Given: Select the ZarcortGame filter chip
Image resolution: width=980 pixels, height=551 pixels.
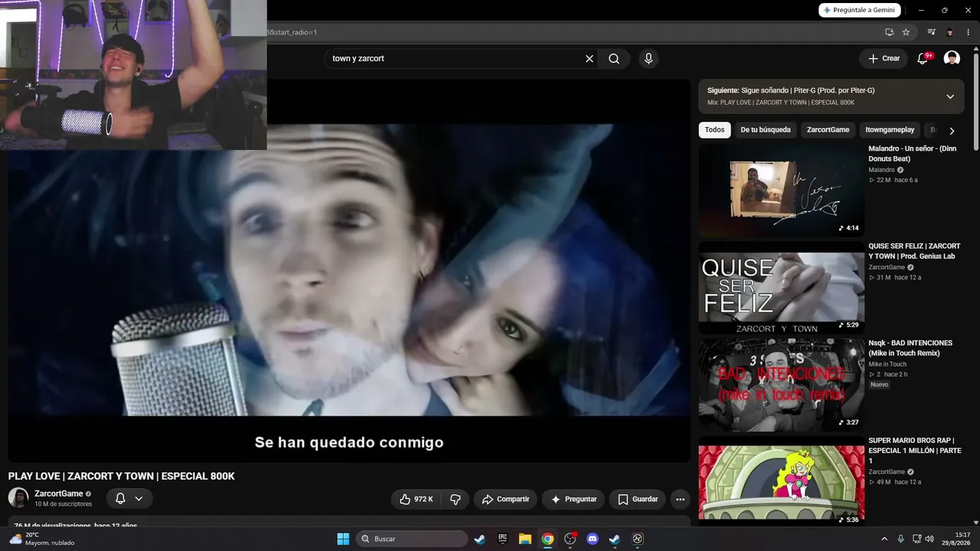Looking at the screenshot, I should pyautogui.click(x=828, y=130).
